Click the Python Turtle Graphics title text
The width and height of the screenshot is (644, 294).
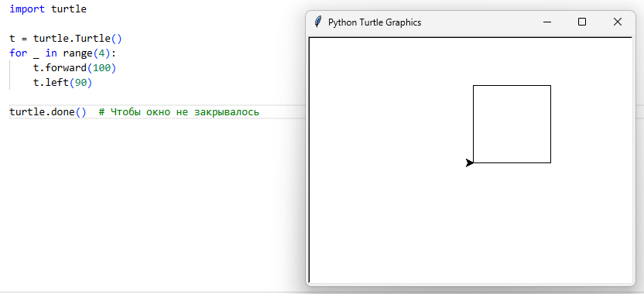[375, 22]
